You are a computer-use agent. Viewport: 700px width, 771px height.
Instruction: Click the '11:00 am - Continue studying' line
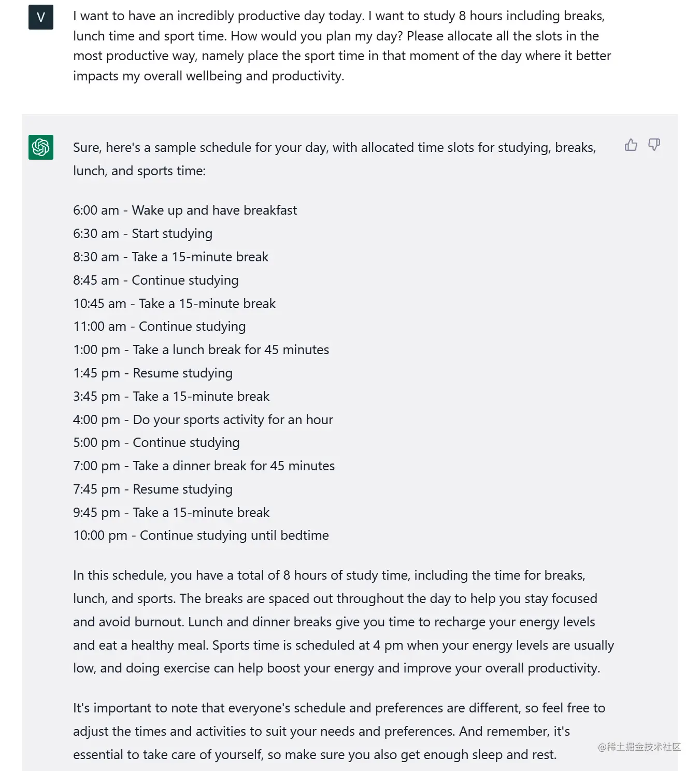pos(159,326)
